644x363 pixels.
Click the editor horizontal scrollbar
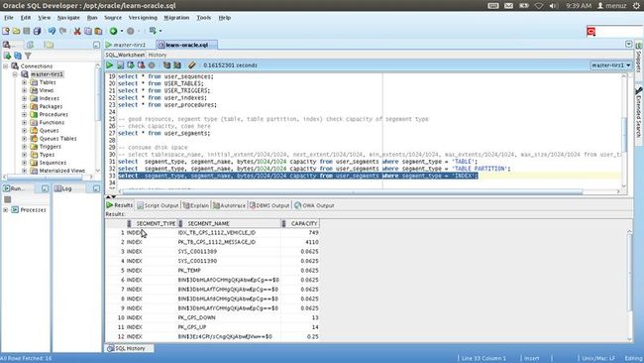pyautogui.click(x=353, y=191)
